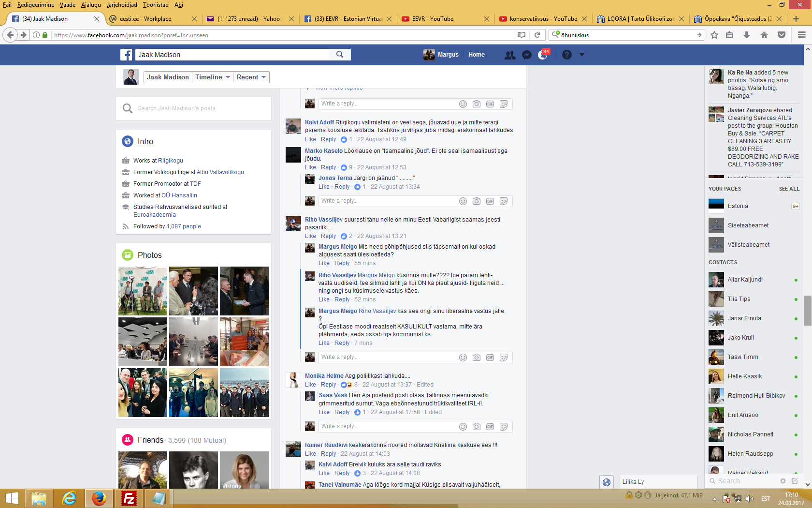Expand the Timeline dropdown
Image resolution: width=812 pixels, height=508 pixels.
(x=212, y=77)
